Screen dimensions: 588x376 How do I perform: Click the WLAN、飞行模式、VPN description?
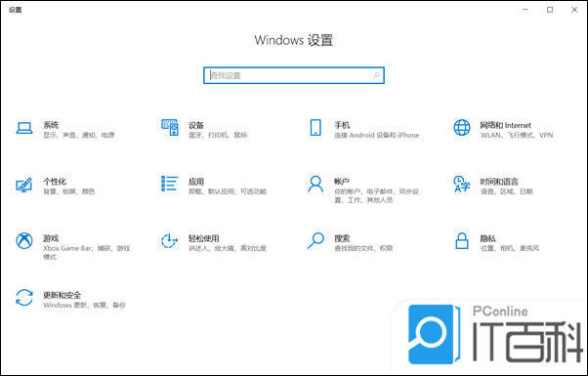coord(517,135)
